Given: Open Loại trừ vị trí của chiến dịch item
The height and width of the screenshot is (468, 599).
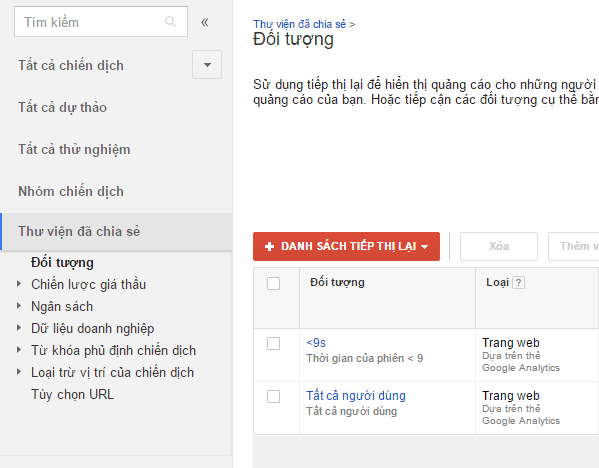Looking at the screenshot, I should [112, 372].
